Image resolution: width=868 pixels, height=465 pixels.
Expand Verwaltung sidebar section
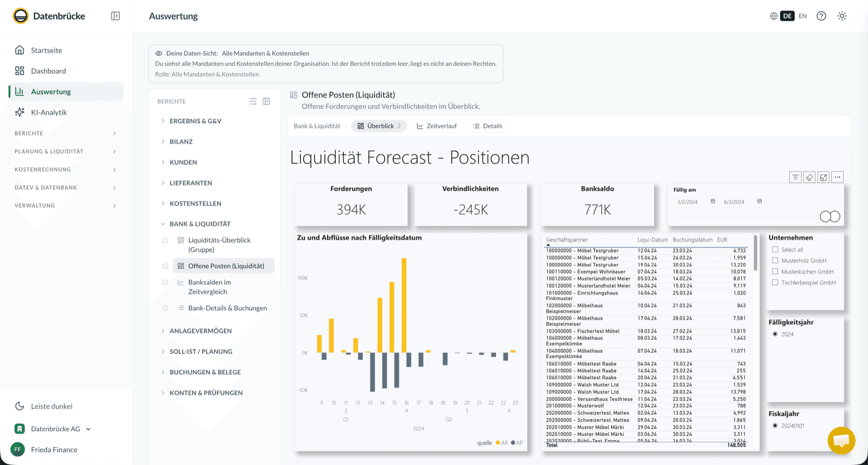[x=66, y=206]
